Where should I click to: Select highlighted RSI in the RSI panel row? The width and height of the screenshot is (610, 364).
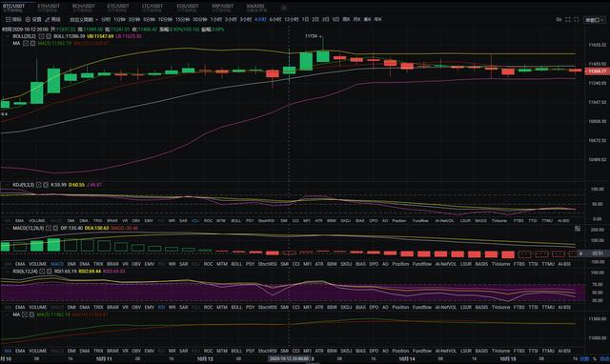(161, 307)
